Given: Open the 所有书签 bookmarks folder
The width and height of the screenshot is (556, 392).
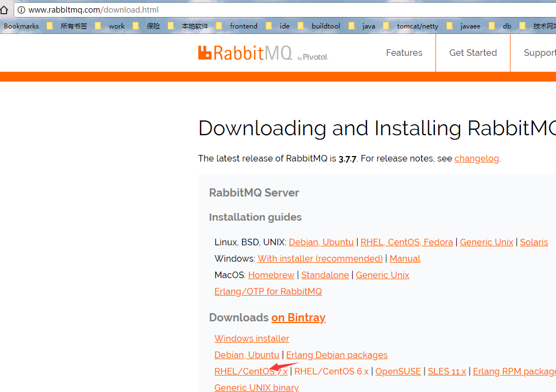Looking at the screenshot, I should coord(67,26).
